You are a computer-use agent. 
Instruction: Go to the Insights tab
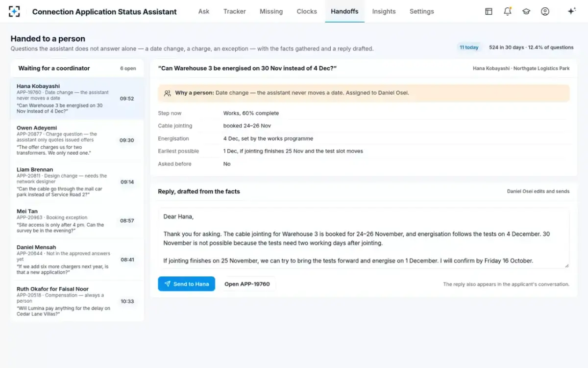tap(384, 11)
